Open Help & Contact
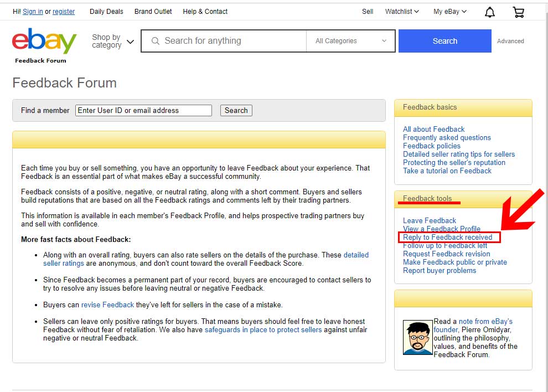This screenshot has height=392, width=548. pos(205,11)
